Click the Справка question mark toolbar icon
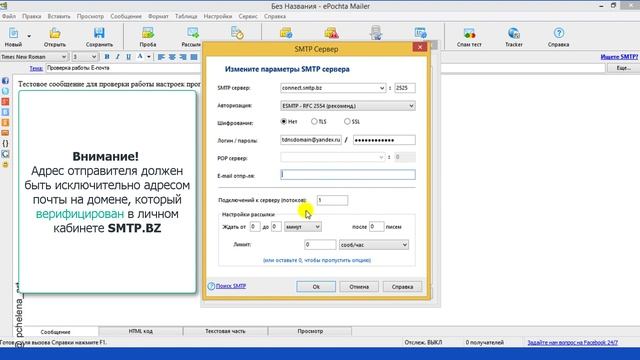Screen dimensions: 640x360 click(558, 33)
